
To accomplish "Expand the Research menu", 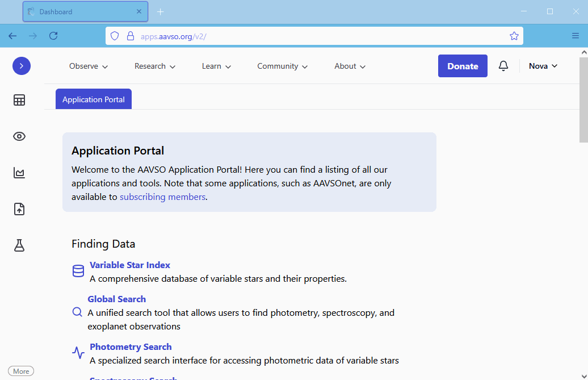I will [x=155, y=66].
